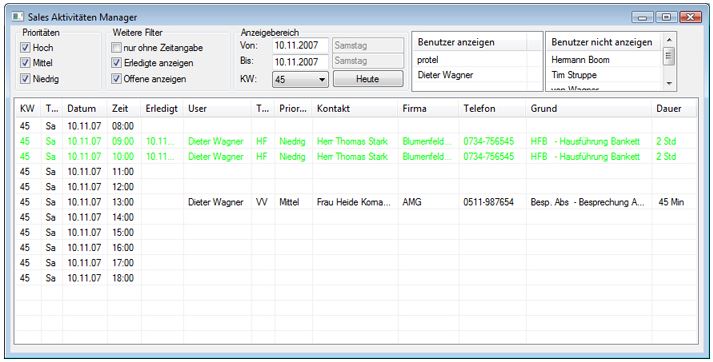
Task: Enable 'nur ohne Zeitangabe' filter
Action: pyautogui.click(x=117, y=47)
